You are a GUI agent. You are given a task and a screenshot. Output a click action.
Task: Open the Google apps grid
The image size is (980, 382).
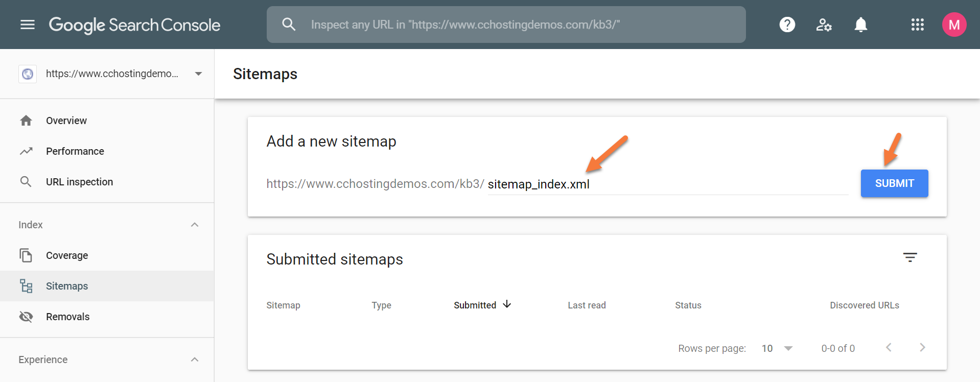[917, 25]
